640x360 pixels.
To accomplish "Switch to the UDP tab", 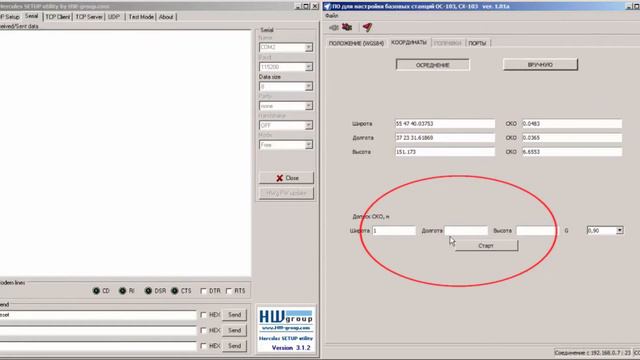I will point(114,17).
